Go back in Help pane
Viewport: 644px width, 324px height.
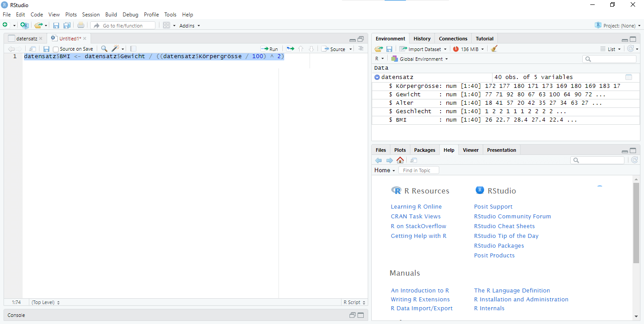(378, 160)
